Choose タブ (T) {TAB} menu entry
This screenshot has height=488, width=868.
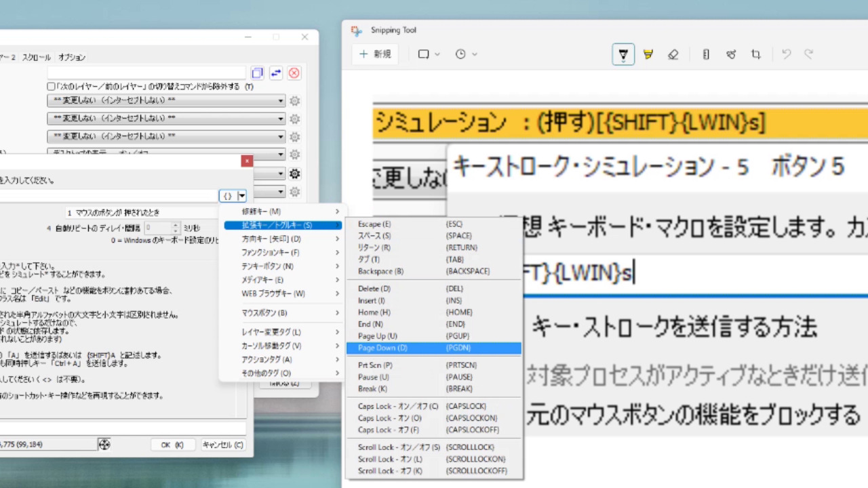434,259
